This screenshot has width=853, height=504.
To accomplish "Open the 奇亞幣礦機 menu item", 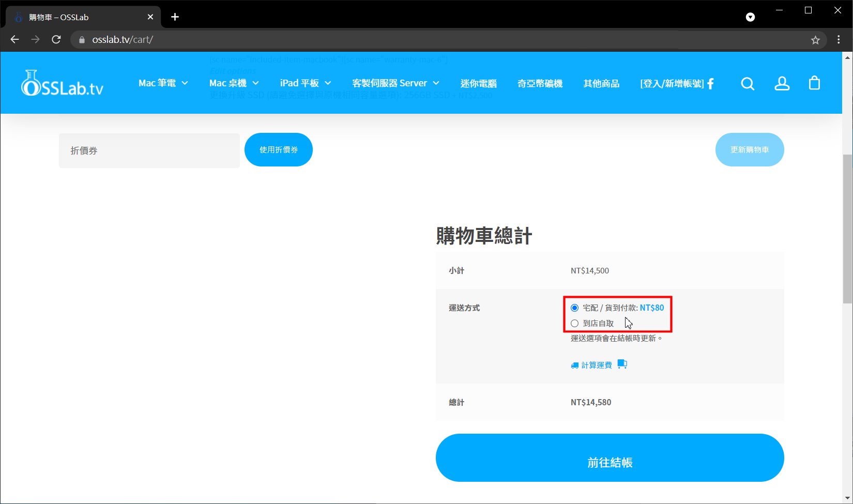I will (540, 83).
